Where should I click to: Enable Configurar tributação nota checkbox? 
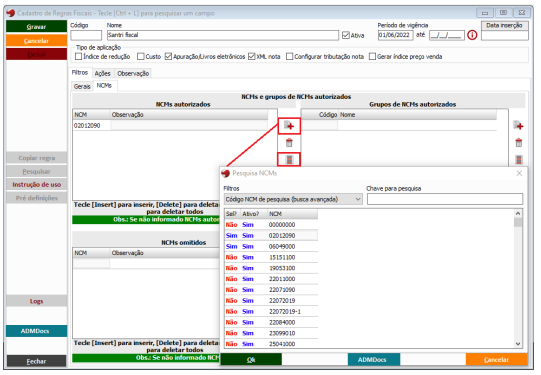coord(289,56)
